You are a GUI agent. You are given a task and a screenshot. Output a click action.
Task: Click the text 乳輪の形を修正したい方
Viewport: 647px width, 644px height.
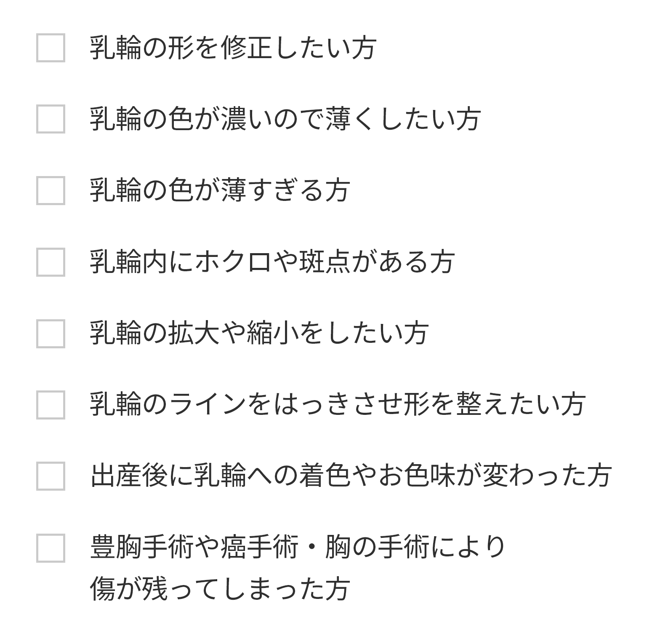click(x=233, y=48)
